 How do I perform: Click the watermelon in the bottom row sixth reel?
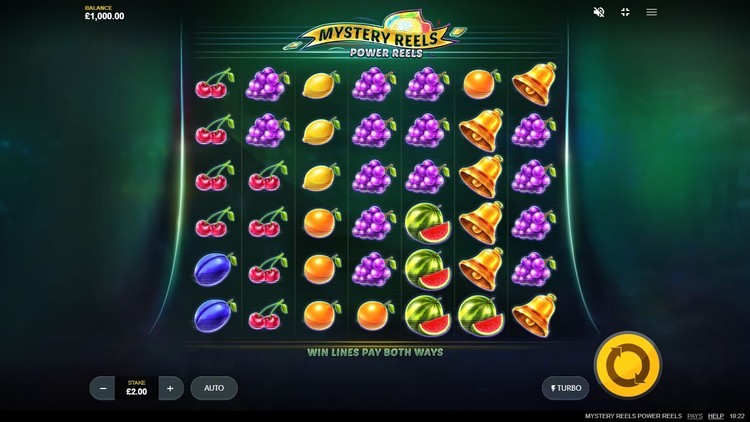[481, 316]
